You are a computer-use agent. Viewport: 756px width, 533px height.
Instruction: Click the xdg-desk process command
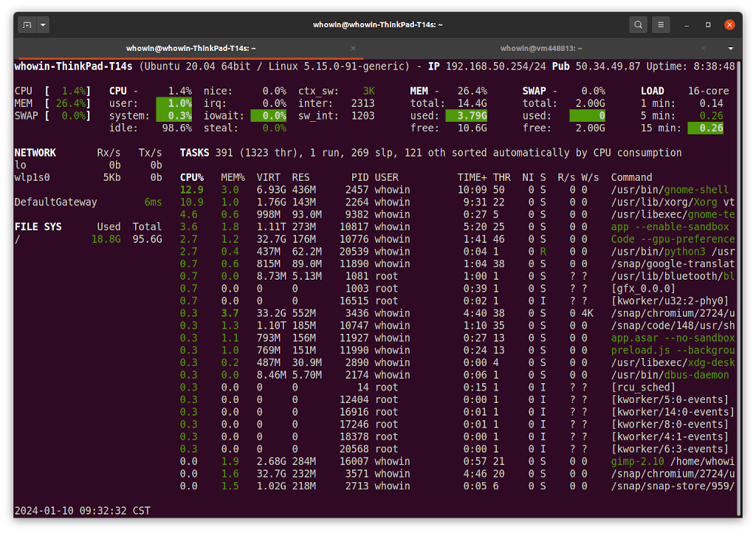point(673,363)
